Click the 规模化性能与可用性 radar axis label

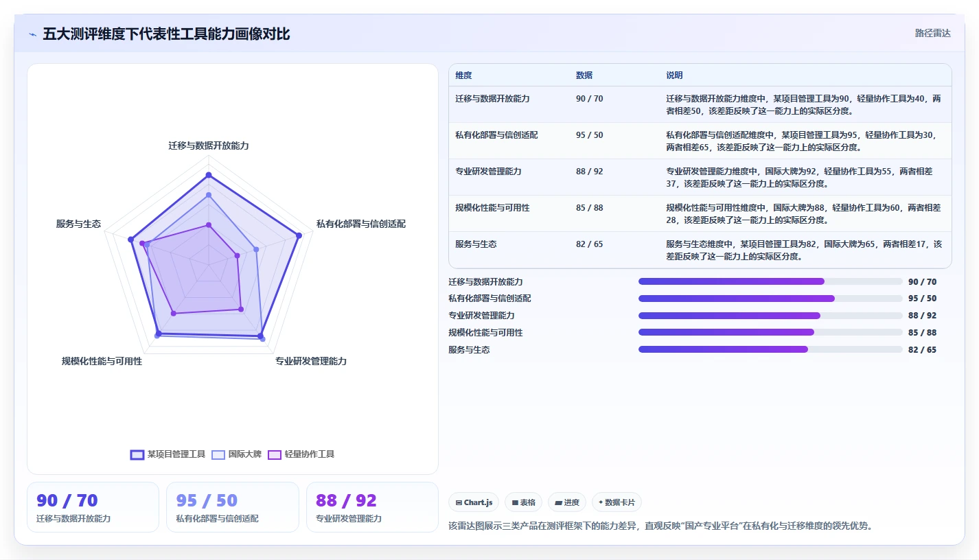(102, 361)
